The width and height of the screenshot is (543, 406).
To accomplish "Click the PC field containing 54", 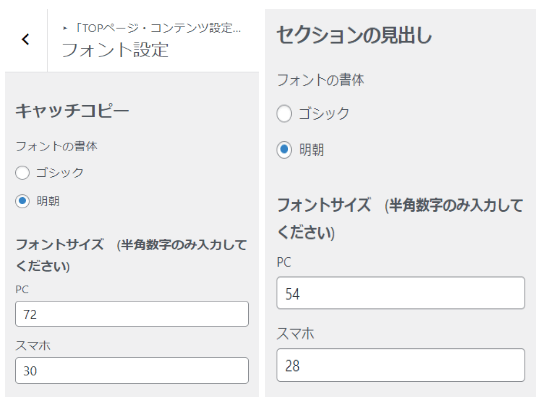I will 401,293.
